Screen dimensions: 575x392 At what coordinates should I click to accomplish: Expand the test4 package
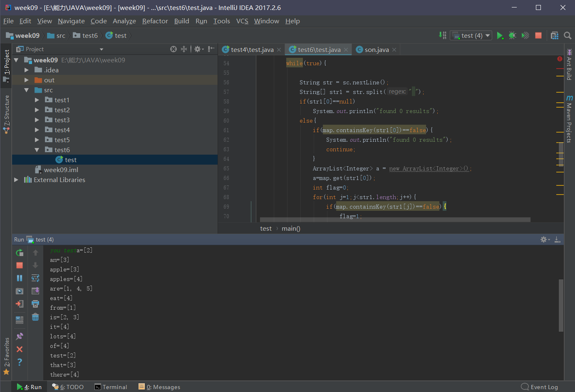(x=37, y=130)
